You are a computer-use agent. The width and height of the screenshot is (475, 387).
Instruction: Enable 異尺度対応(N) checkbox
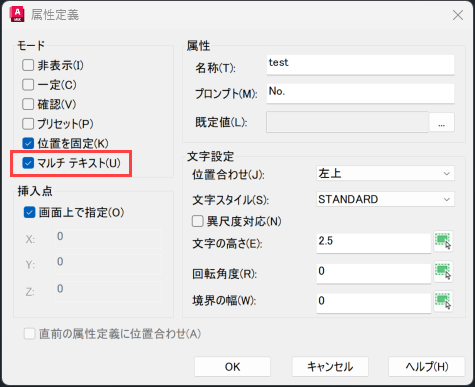(198, 221)
